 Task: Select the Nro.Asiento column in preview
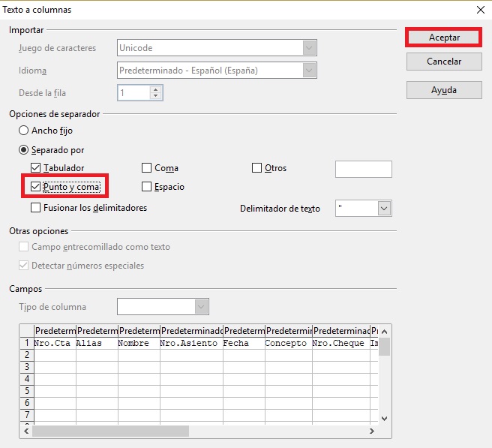pyautogui.click(x=190, y=343)
